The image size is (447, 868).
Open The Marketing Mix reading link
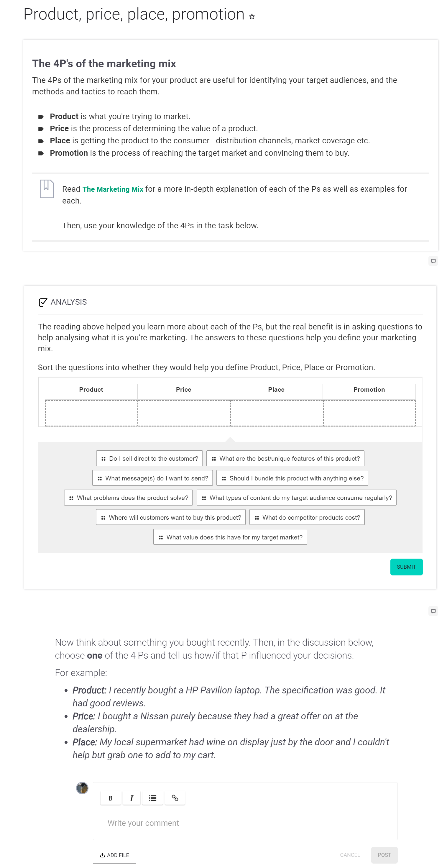click(113, 189)
